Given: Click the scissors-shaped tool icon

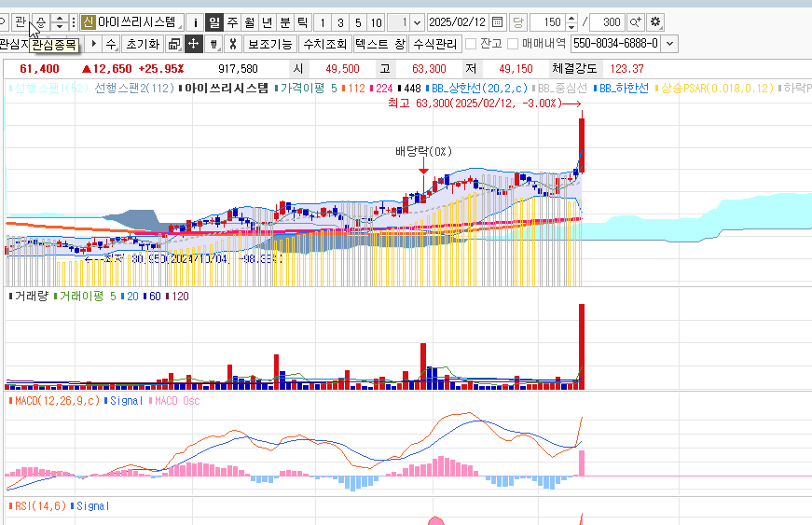Looking at the screenshot, I should coord(233,43).
